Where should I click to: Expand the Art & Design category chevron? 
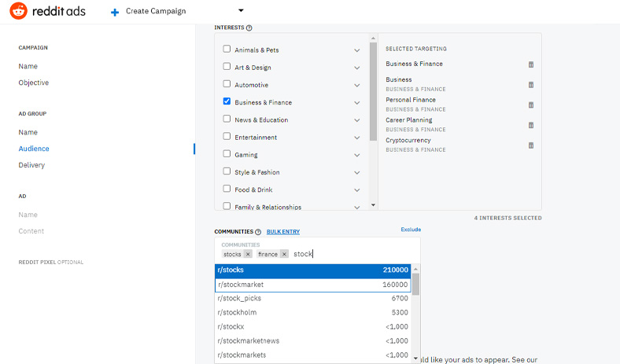point(357,68)
